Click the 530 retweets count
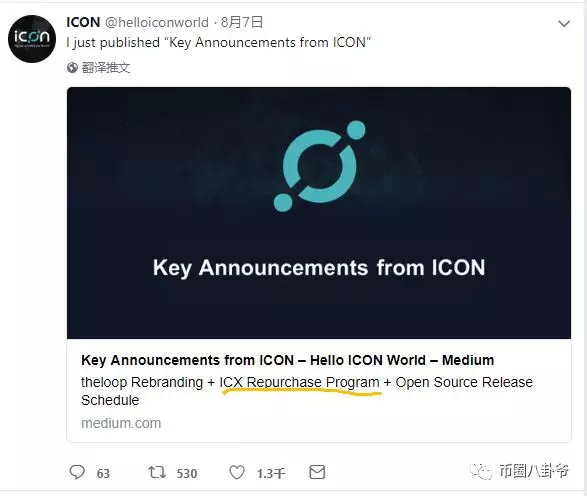Screen dimensions: 587x496 (187, 474)
